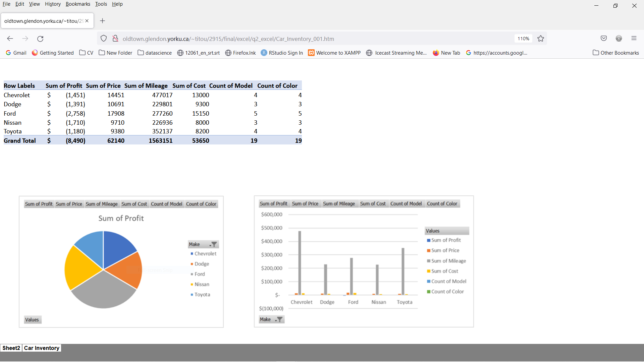Open Make filter dropdown in pie chart
The height and width of the screenshot is (362, 644).
[x=203, y=244]
